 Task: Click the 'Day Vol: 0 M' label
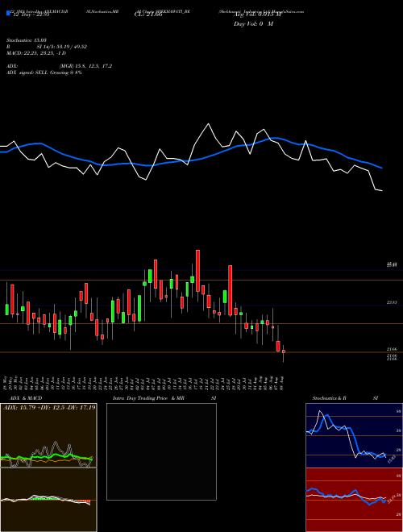(253, 24)
